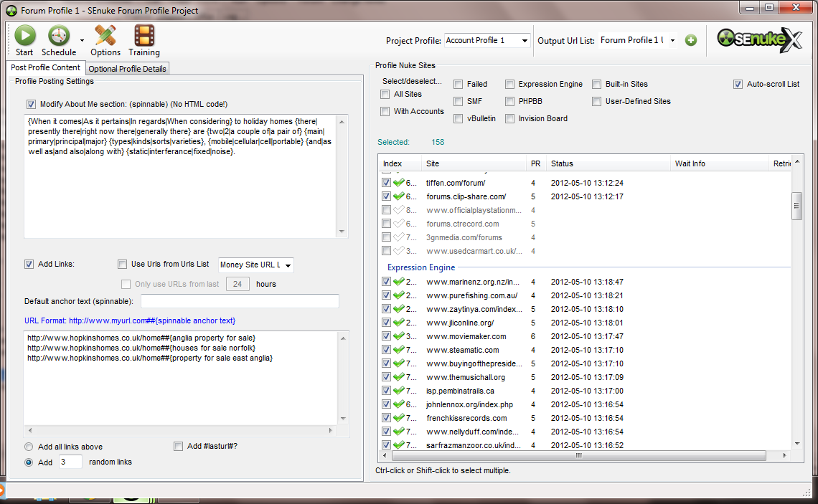
Task: Sort by the Index column header
Action: (400, 163)
